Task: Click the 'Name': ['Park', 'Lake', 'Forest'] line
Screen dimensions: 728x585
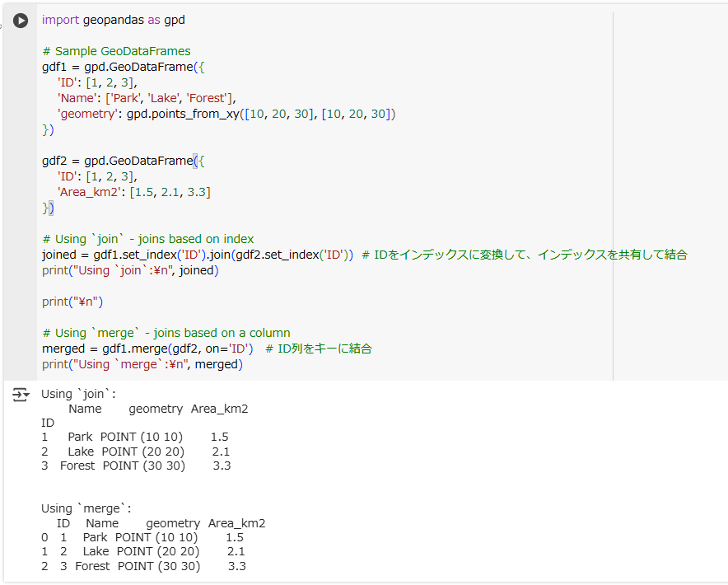Action: click(x=147, y=98)
